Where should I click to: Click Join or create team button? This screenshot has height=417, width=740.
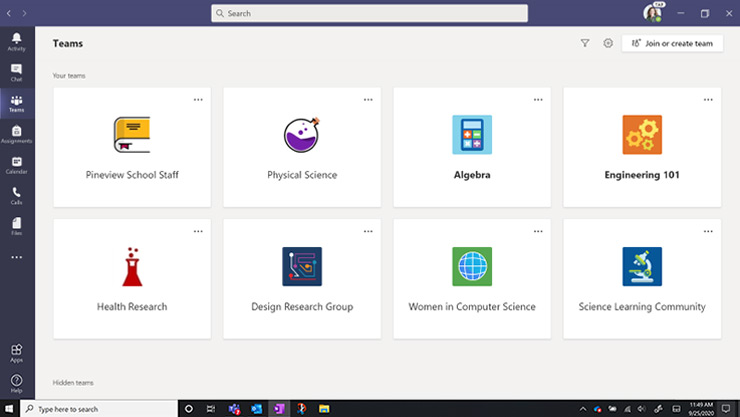point(672,44)
